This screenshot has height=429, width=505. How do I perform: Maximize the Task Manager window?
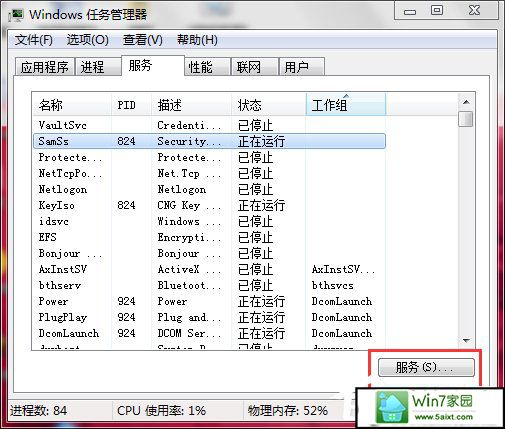coord(437,11)
